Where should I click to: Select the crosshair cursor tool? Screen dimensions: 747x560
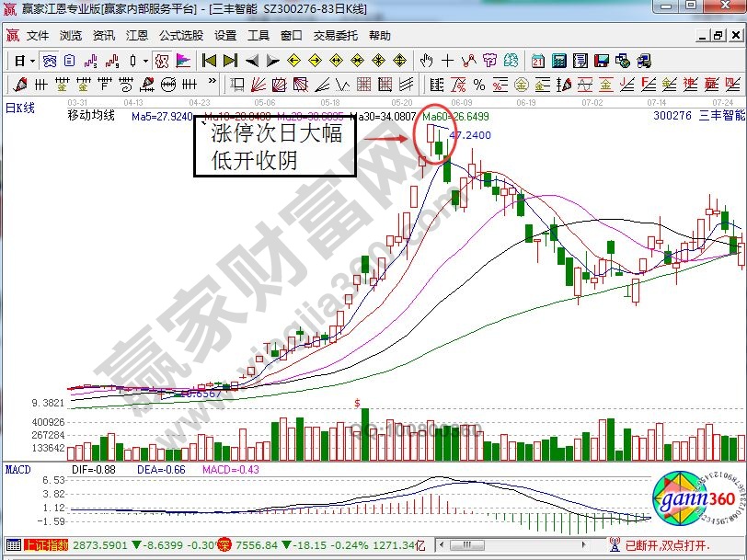(448, 61)
